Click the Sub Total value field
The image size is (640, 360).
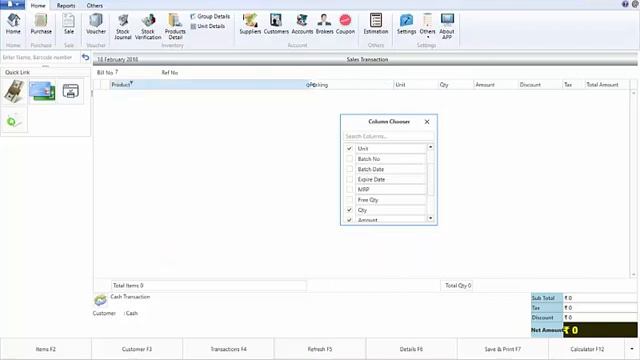(600, 298)
